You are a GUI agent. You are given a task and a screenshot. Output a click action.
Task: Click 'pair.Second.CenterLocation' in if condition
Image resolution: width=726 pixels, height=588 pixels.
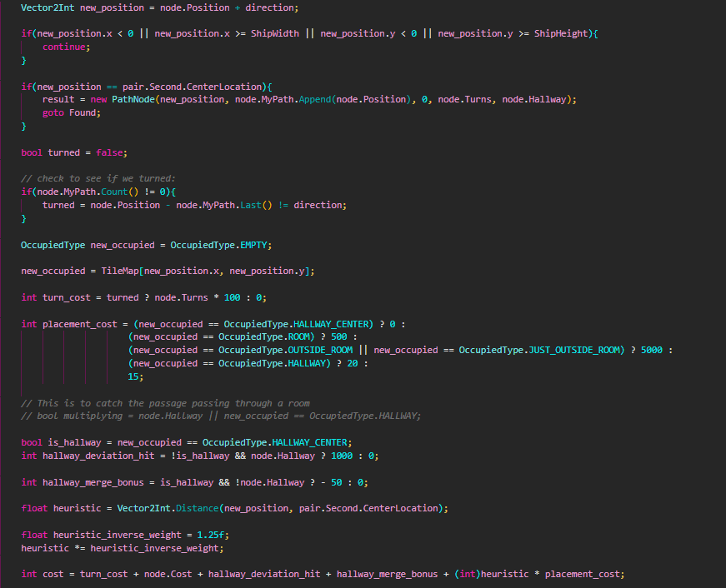pos(193,87)
